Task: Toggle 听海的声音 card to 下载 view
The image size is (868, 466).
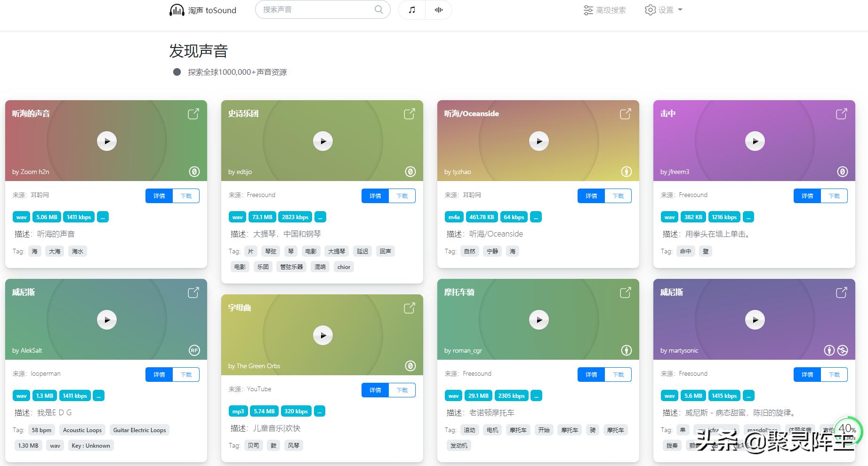Action: (x=186, y=196)
